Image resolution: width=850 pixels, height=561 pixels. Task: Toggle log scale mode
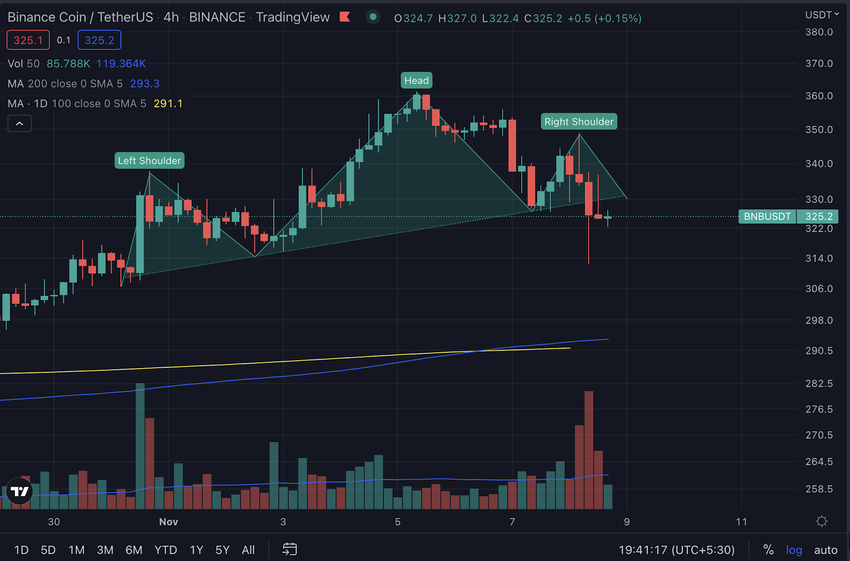click(x=794, y=550)
